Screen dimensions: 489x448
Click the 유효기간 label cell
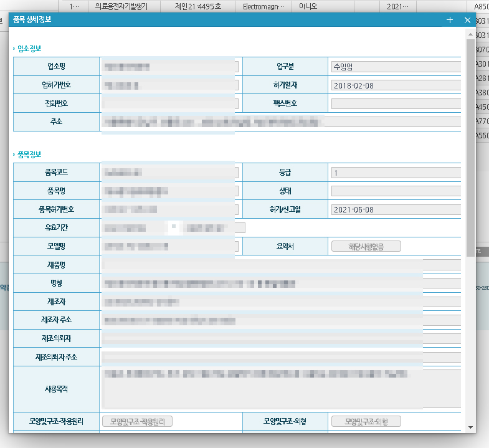[x=57, y=228]
